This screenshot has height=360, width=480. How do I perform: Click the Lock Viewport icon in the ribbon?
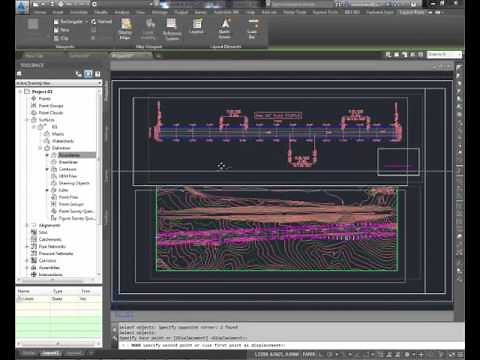click(x=149, y=29)
